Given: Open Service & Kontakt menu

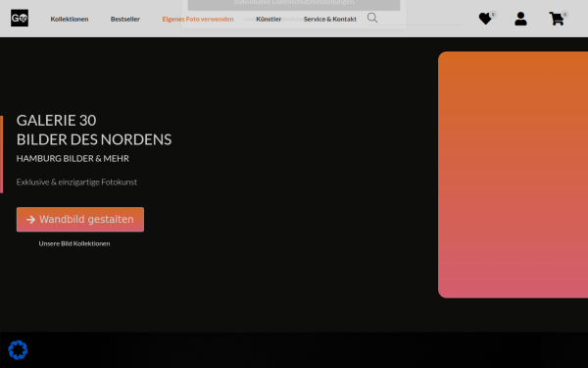Looking at the screenshot, I should point(330,19).
